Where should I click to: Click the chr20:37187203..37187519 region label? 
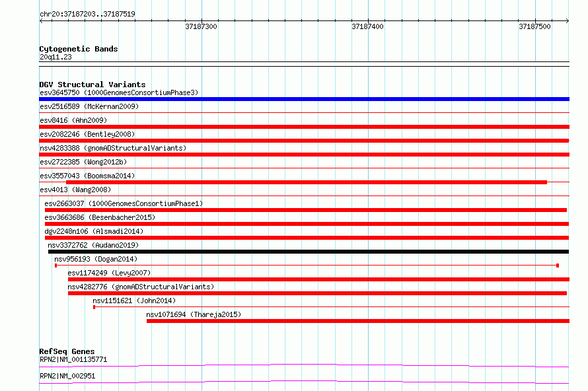87,14
